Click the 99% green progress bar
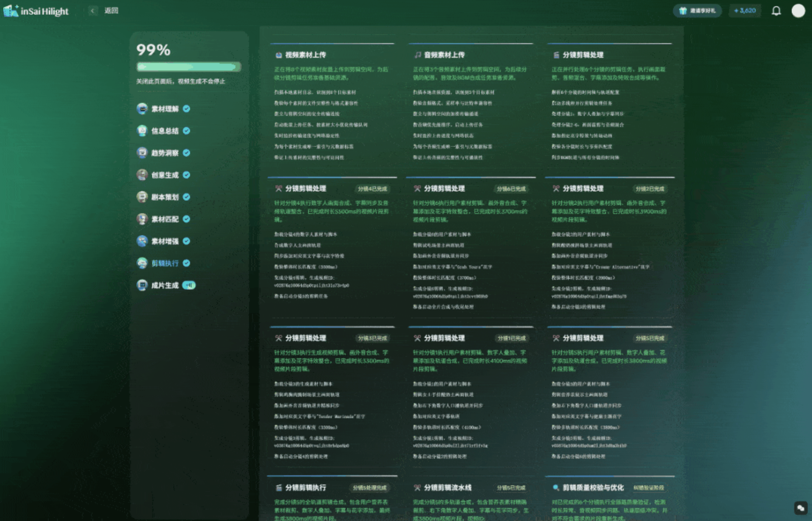Screen dimensions: 812x521 click(x=189, y=67)
